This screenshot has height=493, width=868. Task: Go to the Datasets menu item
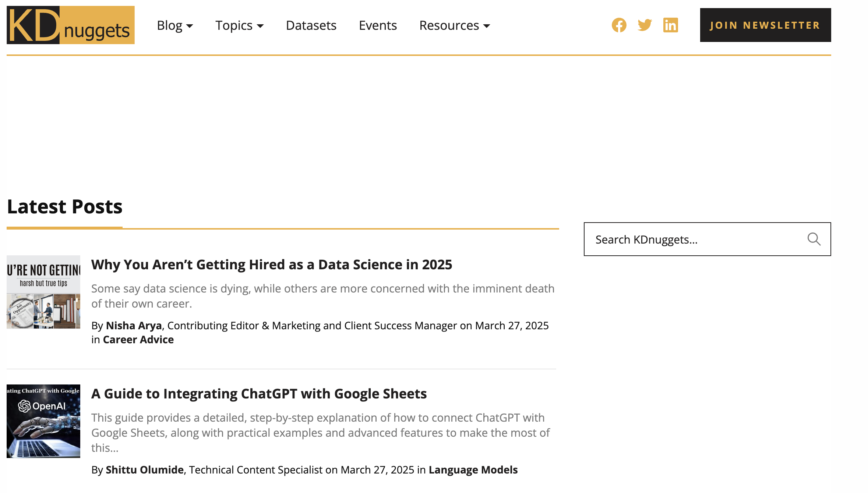coord(311,25)
